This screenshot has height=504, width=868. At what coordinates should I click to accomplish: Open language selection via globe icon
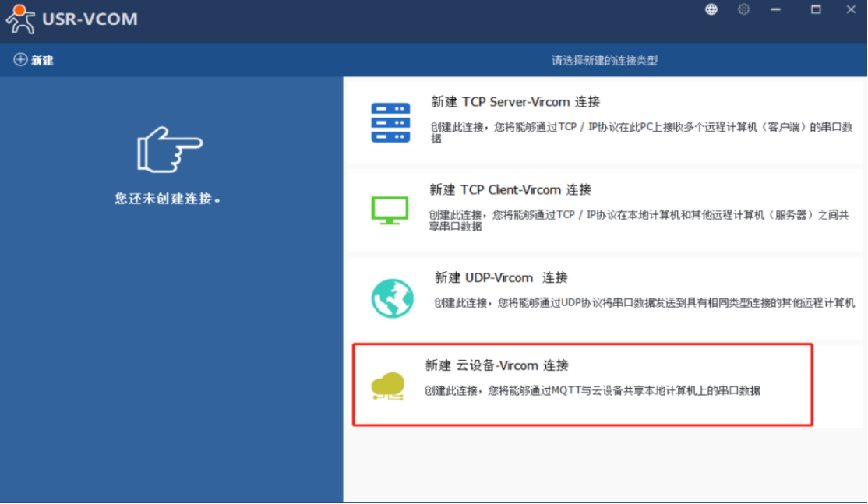click(711, 9)
